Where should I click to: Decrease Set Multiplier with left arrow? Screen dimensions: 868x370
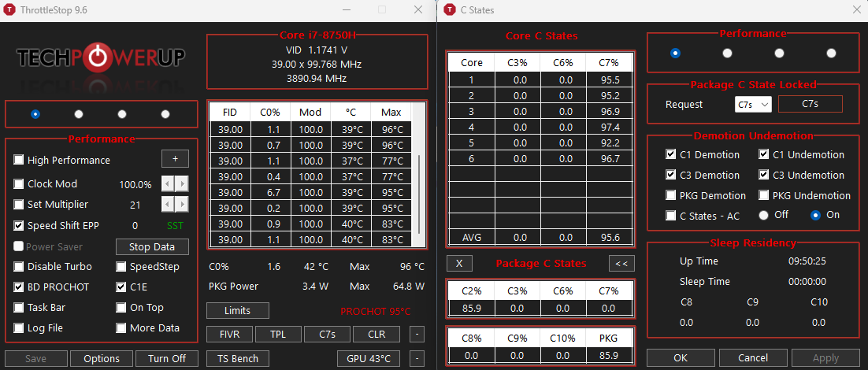tap(168, 204)
